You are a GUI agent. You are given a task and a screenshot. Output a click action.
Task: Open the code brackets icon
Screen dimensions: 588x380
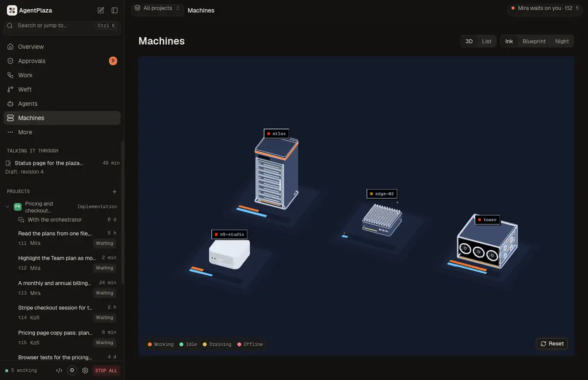tap(59, 371)
